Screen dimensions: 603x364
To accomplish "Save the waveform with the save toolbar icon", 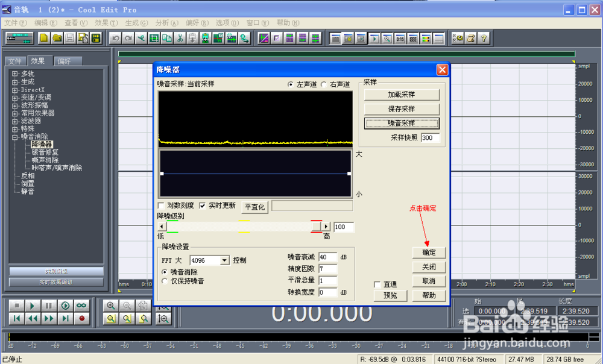I will coord(71,38).
